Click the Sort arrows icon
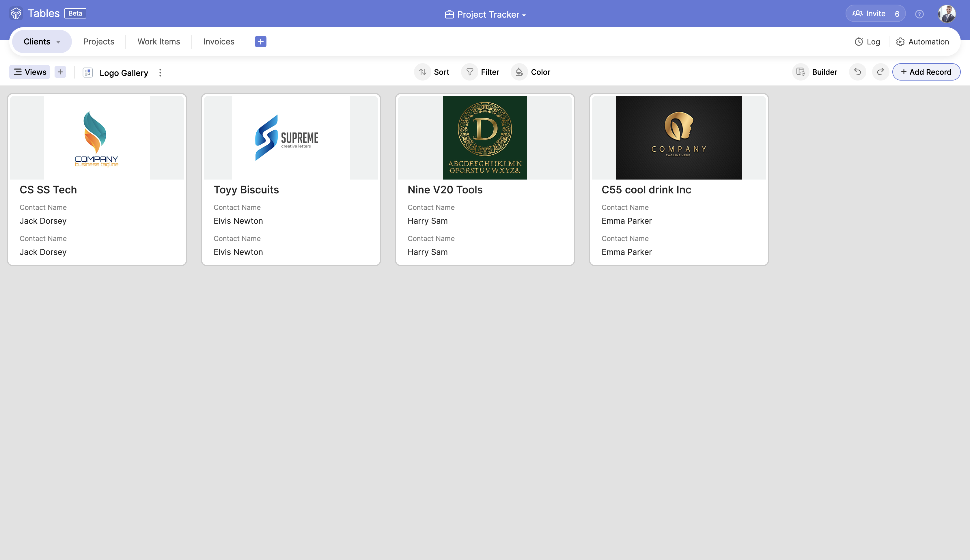Image resolution: width=970 pixels, height=560 pixels. coord(422,72)
